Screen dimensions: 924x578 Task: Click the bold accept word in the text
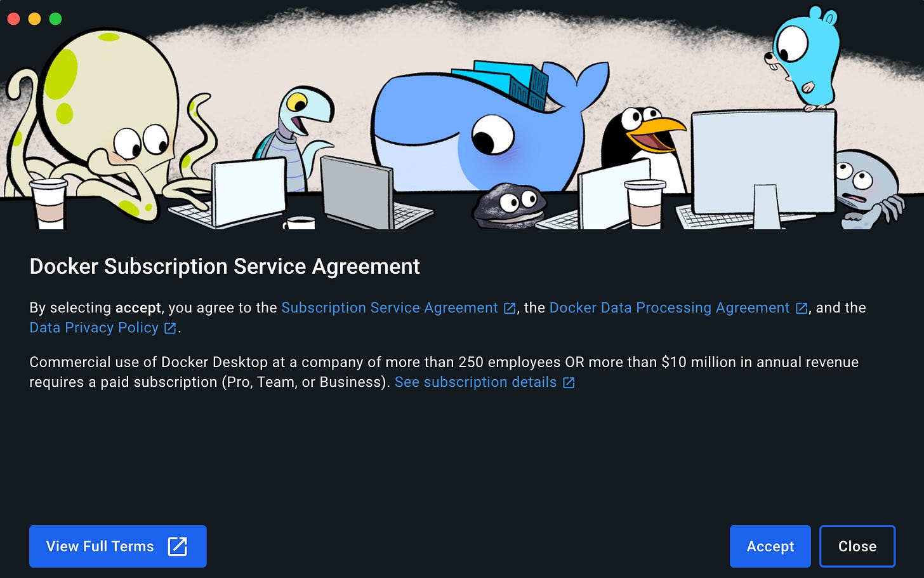pyautogui.click(x=137, y=307)
